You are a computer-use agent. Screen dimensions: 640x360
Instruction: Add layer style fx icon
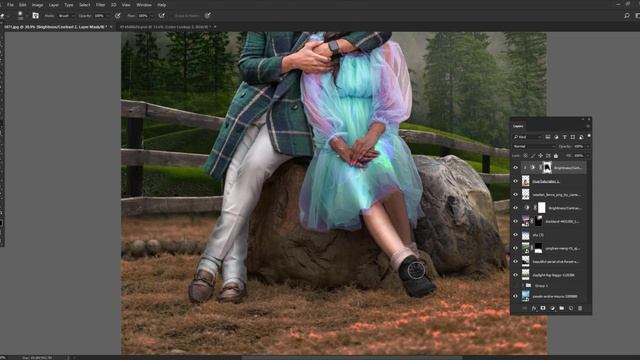tap(534, 308)
